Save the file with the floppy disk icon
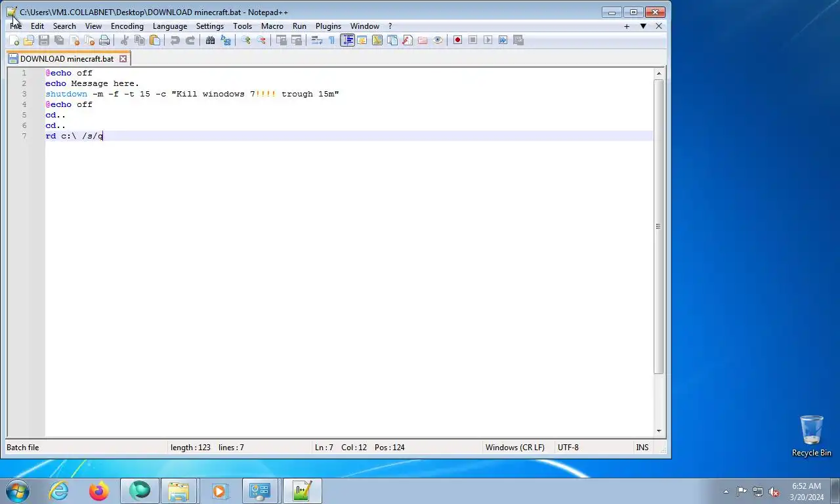Viewport: 840px width, 504px height. click(x=44, y=40)
